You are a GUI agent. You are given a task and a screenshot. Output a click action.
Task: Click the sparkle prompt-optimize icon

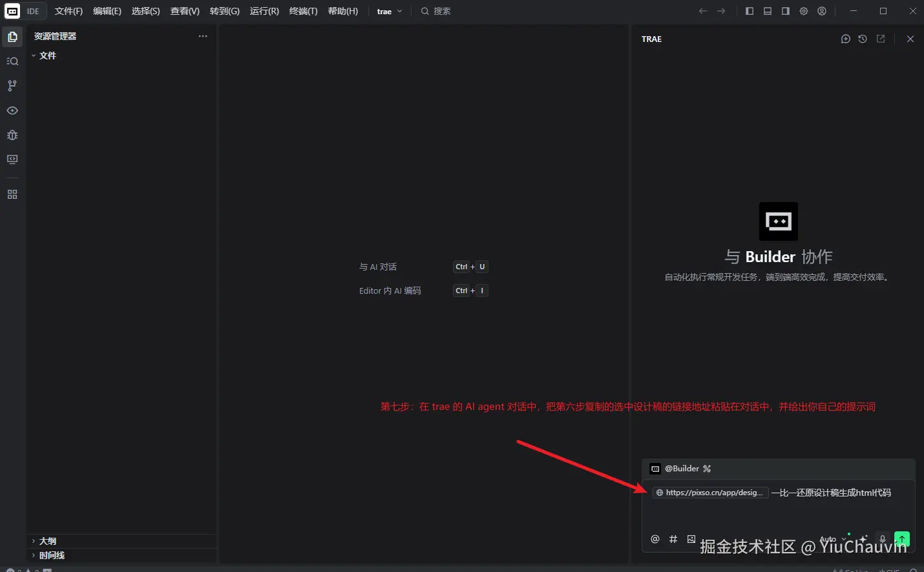(x=863, y=539)
